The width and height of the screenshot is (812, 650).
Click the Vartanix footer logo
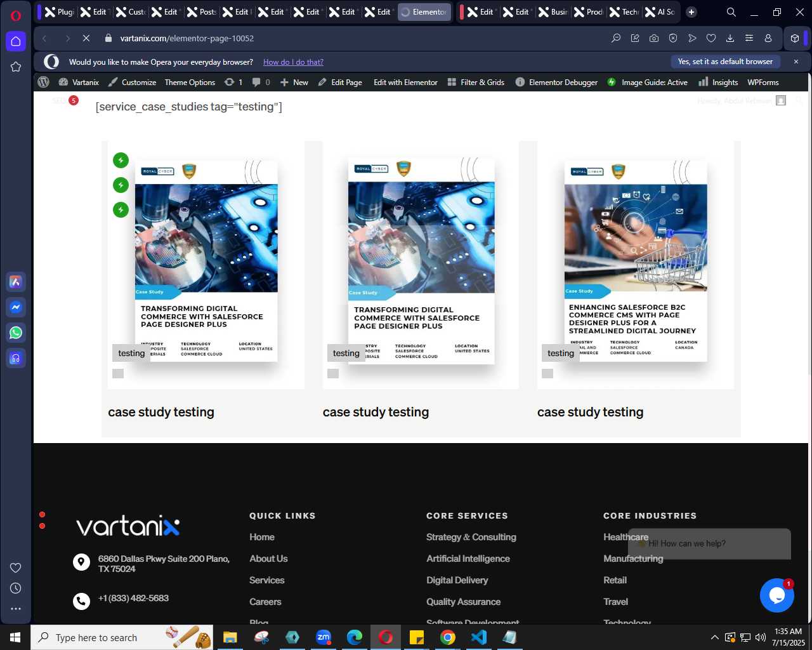(x=128, y=526)
